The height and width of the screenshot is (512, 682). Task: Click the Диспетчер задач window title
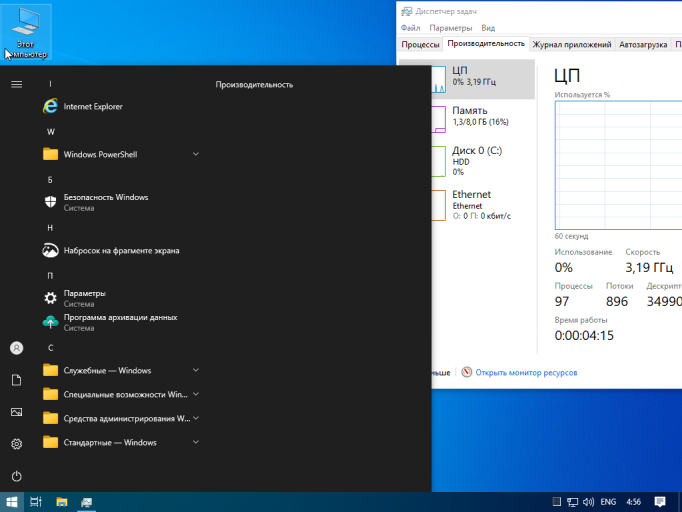tap(446, 11)
